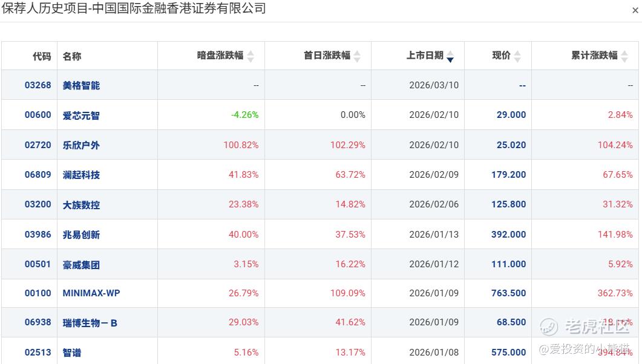The height and width of the screenshot is (364, 642).
Task: Click cumulative change 2.84%
Action: [x=620, y=115]
